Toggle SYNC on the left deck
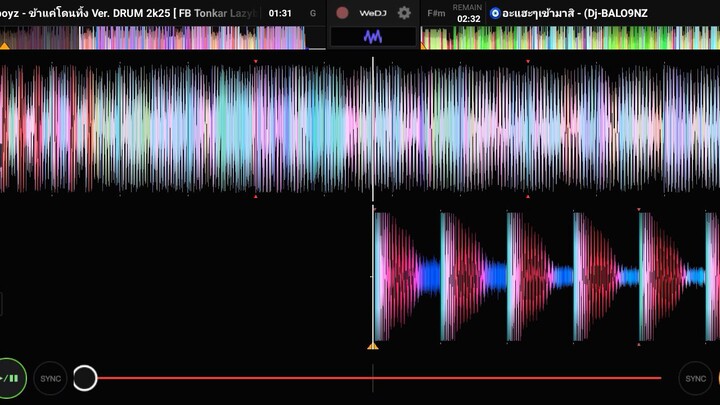This screenshot has height=405, width=720. tap(51, 378)
